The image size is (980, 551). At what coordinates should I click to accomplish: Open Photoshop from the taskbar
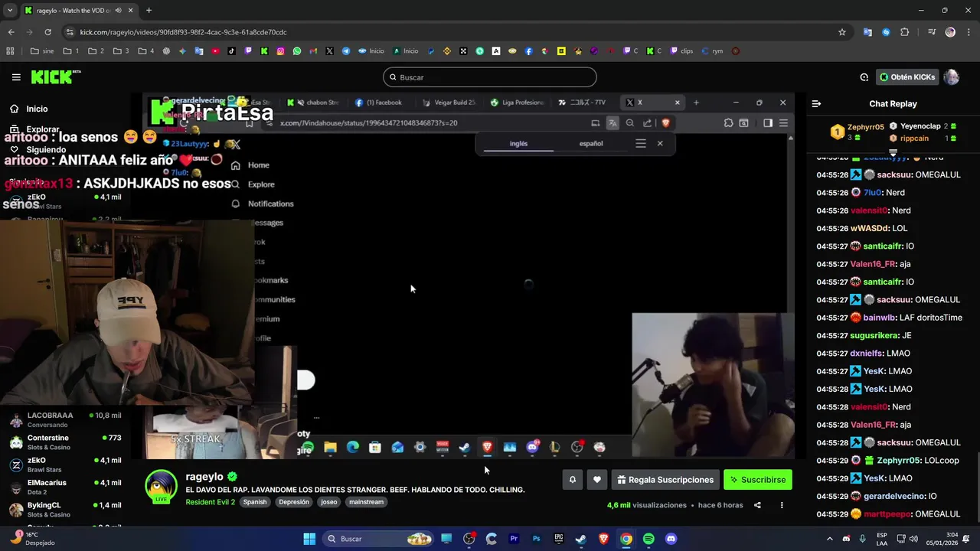[x=536, y=539]
